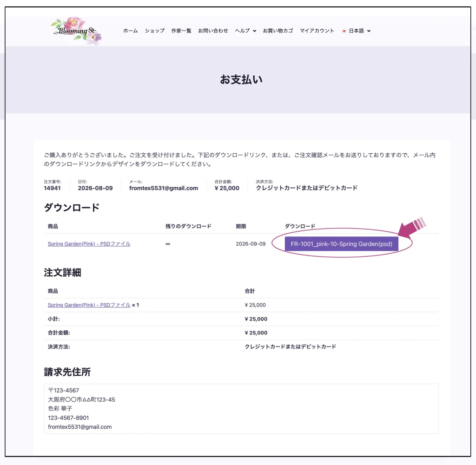
Task: Select お問い合わせ in the navbar
Action: [x=213, y=31]
